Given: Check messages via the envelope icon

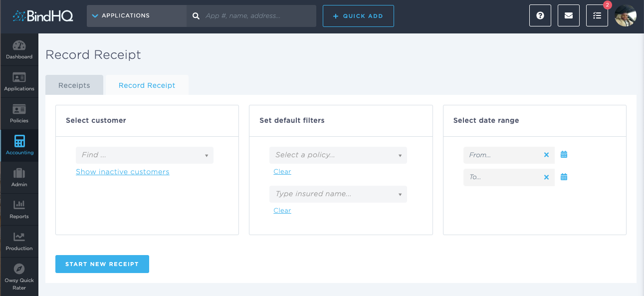Looking at the screenshot, I should (568, 15).
